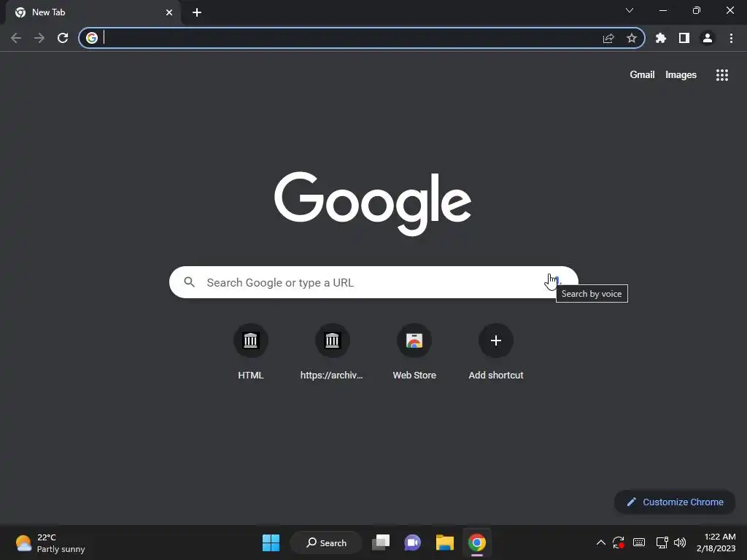This screenshot has height=560, width=747.
Task: Select the New Tab tab
Action: [x=93, y=12]
